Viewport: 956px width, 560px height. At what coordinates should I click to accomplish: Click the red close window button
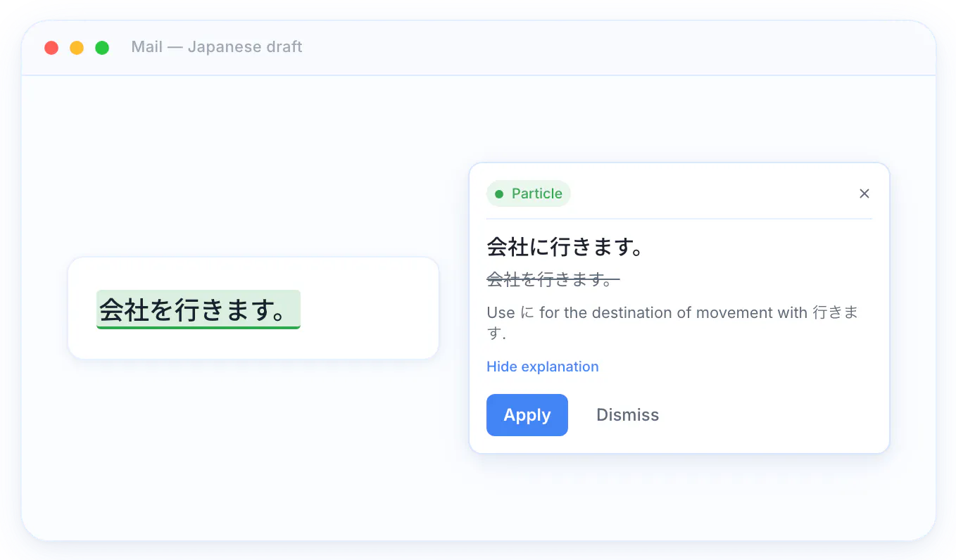point(51,48)
